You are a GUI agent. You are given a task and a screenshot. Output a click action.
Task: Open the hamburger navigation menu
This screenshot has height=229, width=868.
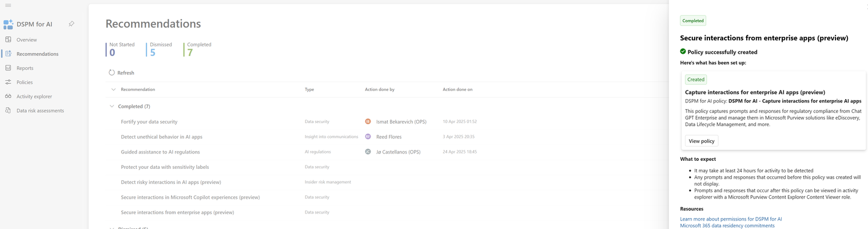[x=8, y=5]
